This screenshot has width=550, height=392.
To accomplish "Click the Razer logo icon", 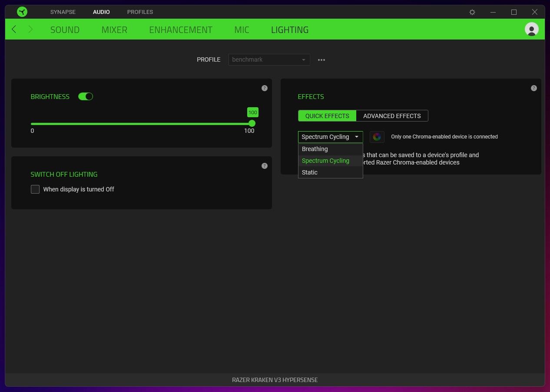I will click(x=22, y=12).
